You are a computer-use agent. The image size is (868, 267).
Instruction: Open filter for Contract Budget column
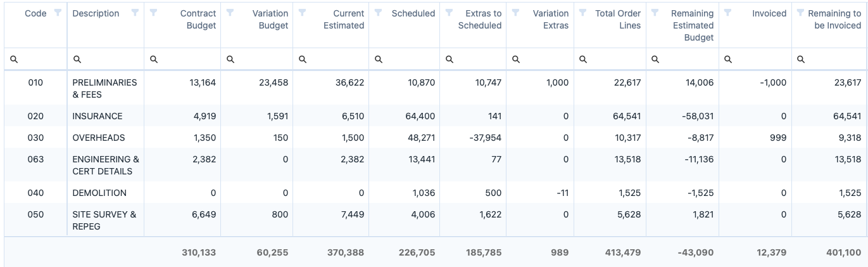coord(154,13)
